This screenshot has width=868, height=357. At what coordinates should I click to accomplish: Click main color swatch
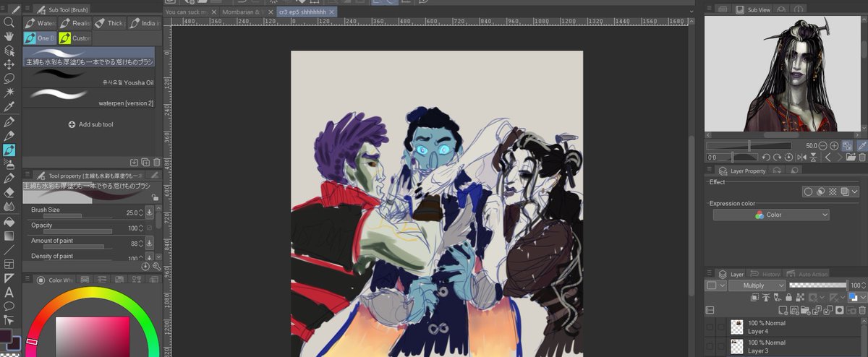(x=5, y=337)
